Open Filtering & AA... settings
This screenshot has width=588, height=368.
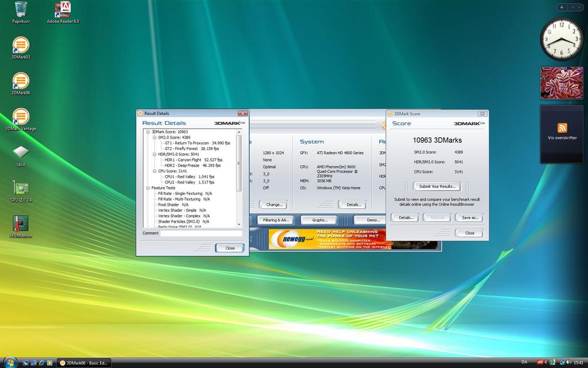(276, 220)
